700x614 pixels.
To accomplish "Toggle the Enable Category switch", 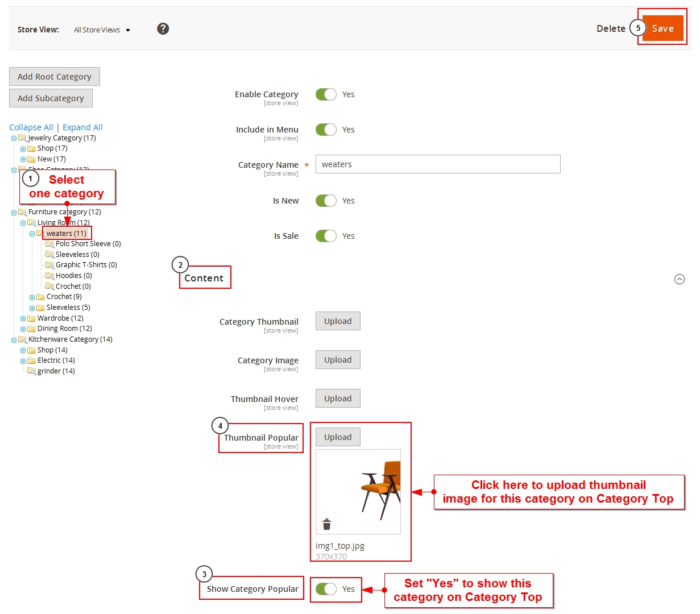I will tap(326, 94).
